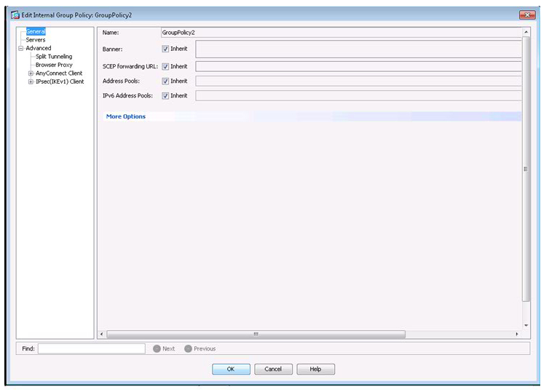Click the dialog title bar application icon

(x=15, y=15)
